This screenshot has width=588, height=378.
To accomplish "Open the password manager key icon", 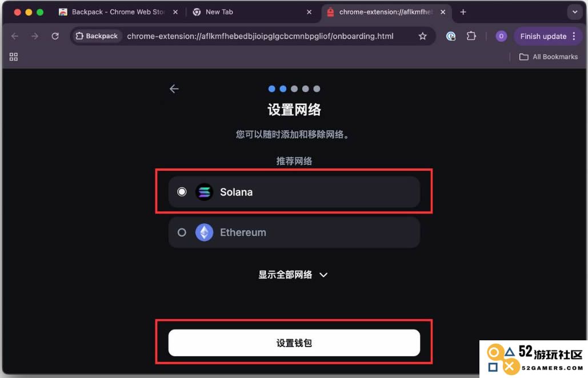I will [451, 36].
